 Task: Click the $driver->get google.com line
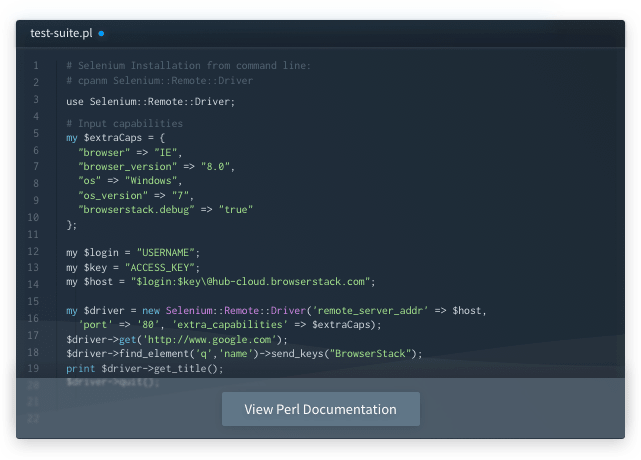pos(177,339)
